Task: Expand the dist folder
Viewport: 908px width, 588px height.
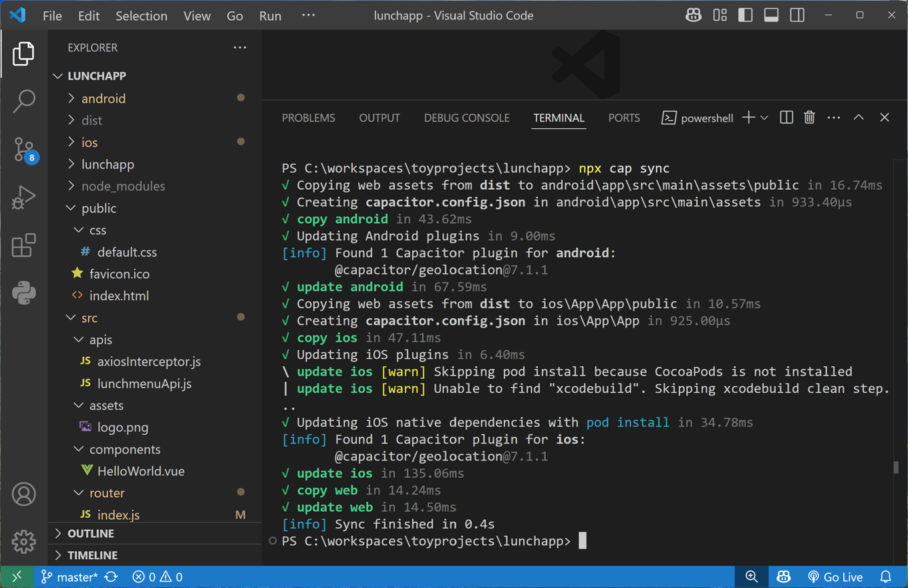Action: pos(155,120)
